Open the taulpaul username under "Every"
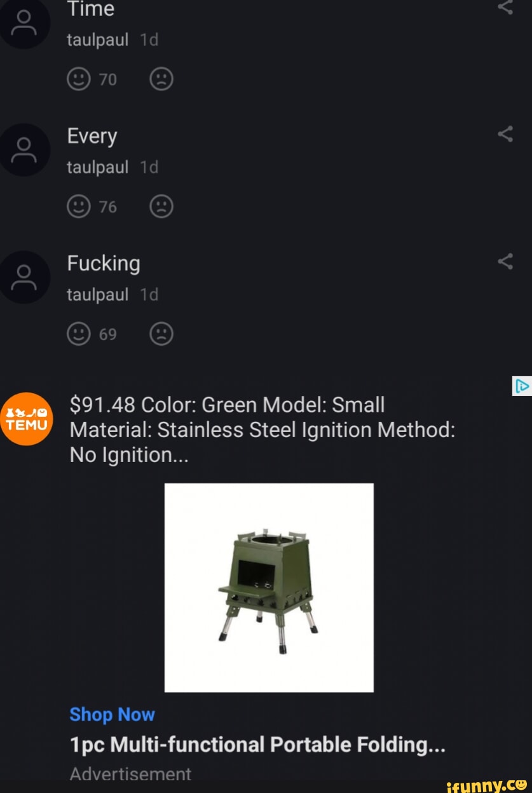The width and height of the screenshot is (532, 793). (x=98, y=167)
